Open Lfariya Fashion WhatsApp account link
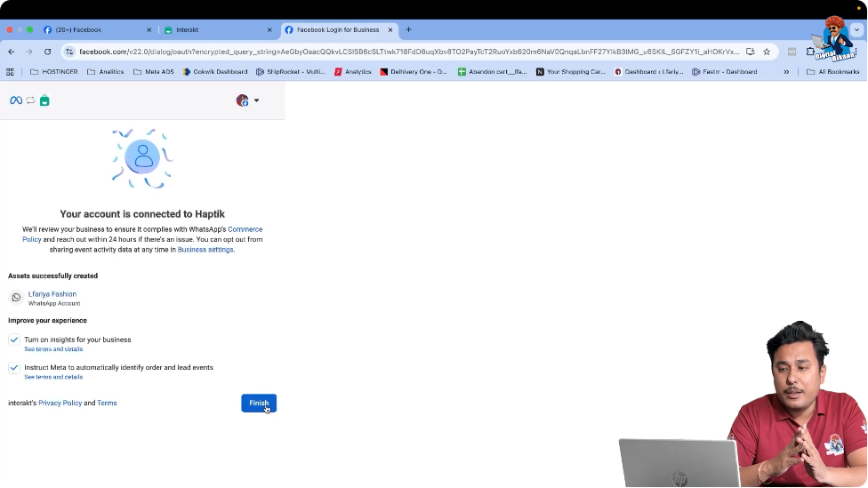Image resolution: width=868 pixels, height=488 pixels. tap(52, 294)
